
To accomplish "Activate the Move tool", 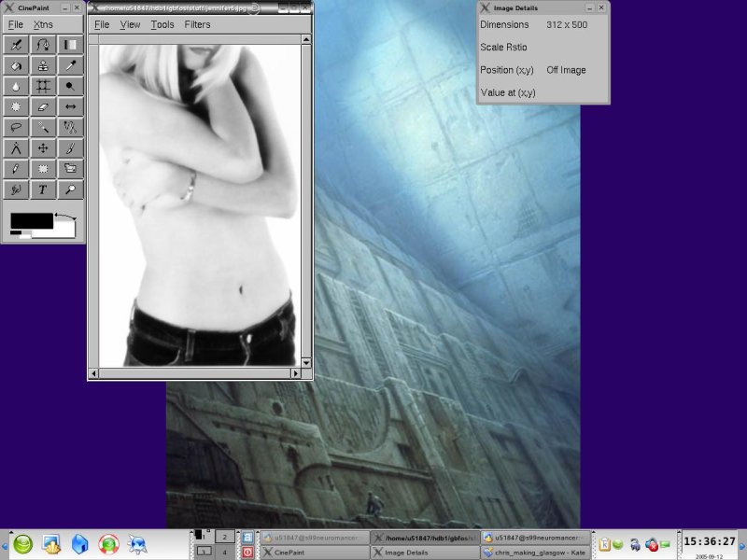I will tap(43, 147).
